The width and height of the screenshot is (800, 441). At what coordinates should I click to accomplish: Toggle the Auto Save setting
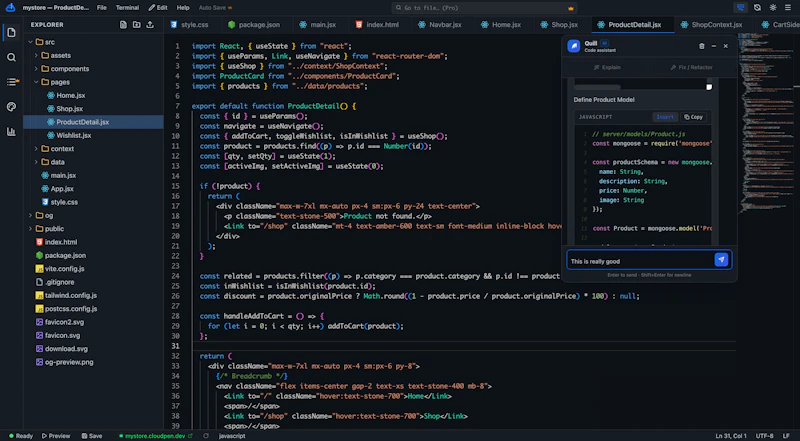[215, 8]
